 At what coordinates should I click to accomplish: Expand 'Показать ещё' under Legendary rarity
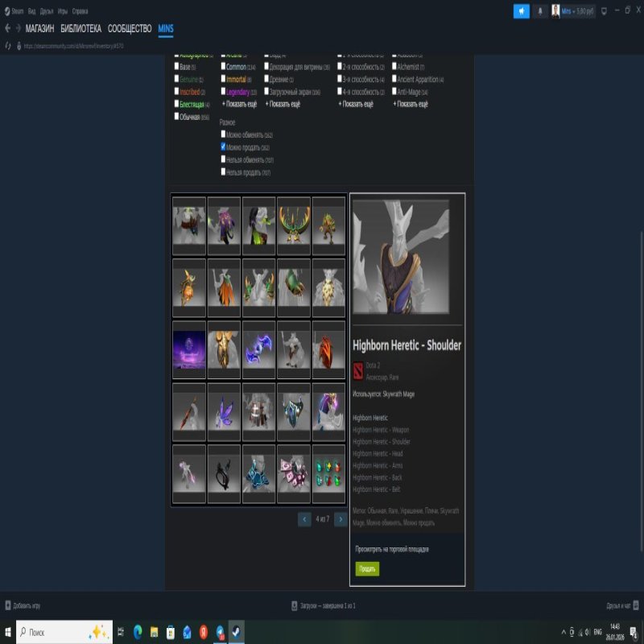pyautogui.click(x=239, y=104)
